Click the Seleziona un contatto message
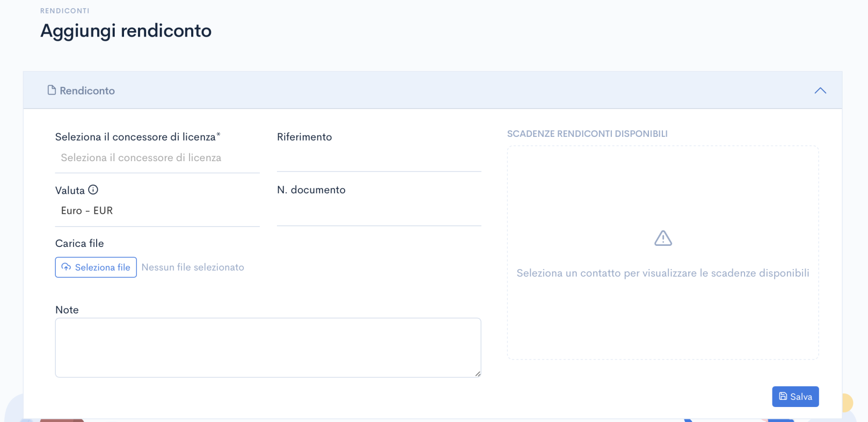This screenshot has width=868, height=422. (663, 273)
